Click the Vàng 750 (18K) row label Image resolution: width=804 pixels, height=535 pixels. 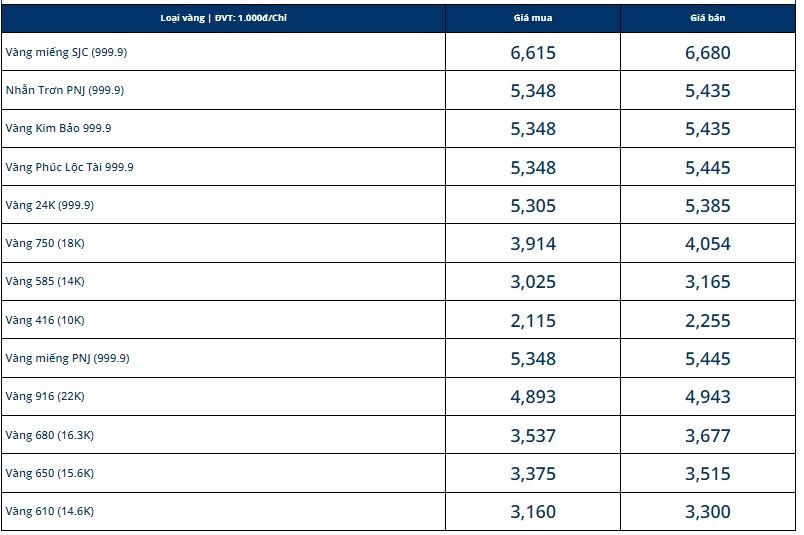click(x=43, y=243)
